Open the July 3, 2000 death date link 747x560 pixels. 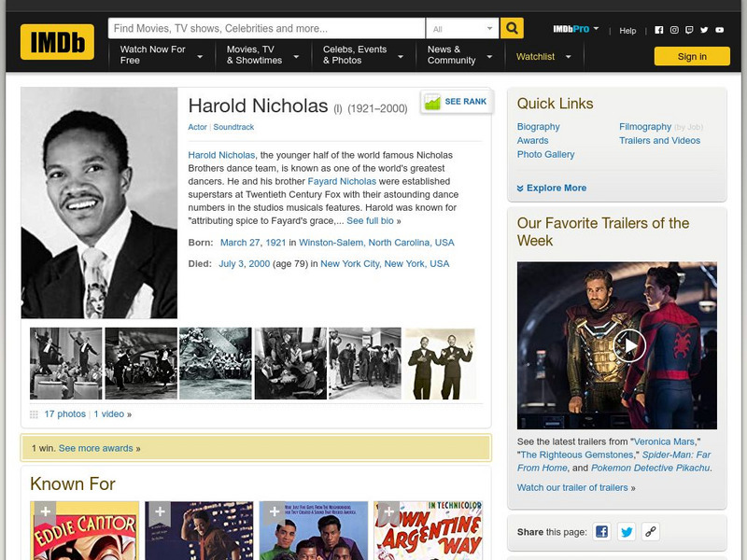pyautogui.click(x=244, y=264)
